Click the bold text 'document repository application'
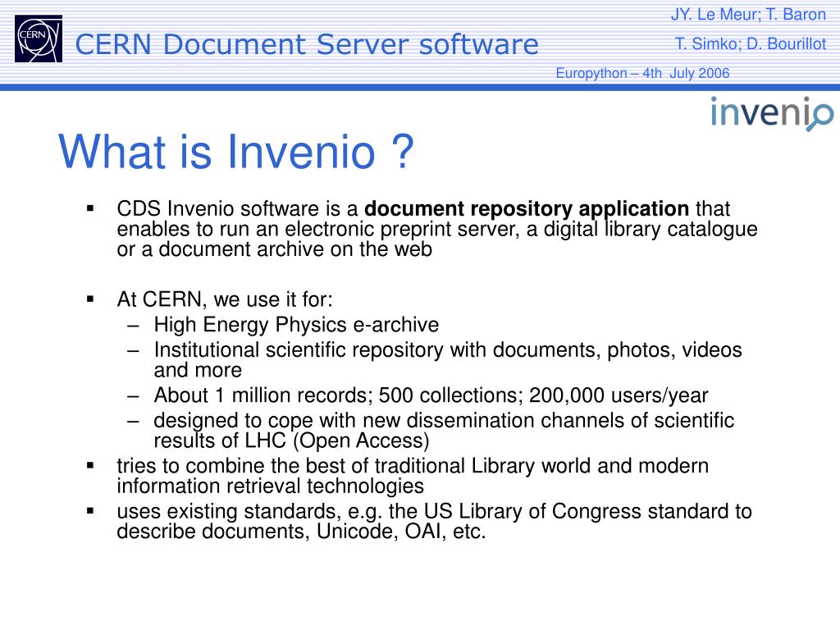Screen dimensions: 840x630 coord(527,208)
